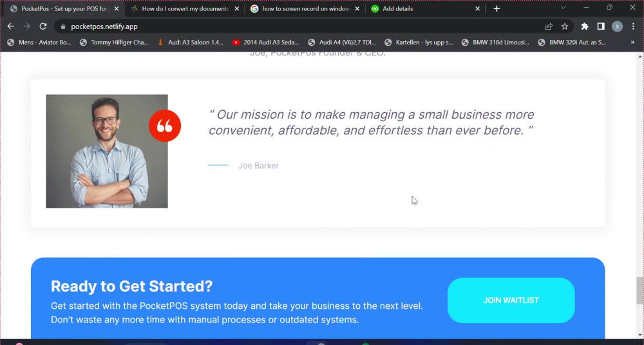
Task: Open 'Audi A3 Saloon 1.4...' bookmark
Action: (x=191, y=42)
